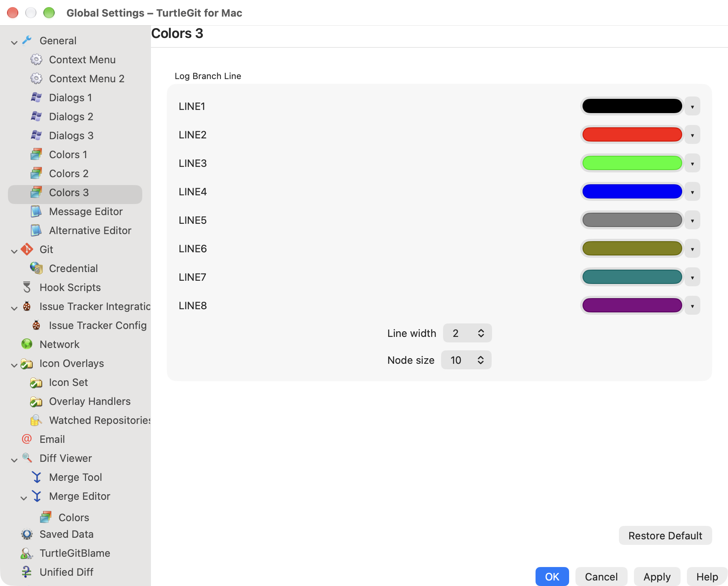This screenshot has width=728, height=586.
Task: Click the gray LINE5 color swatch
Action: [x=632, y=220]
